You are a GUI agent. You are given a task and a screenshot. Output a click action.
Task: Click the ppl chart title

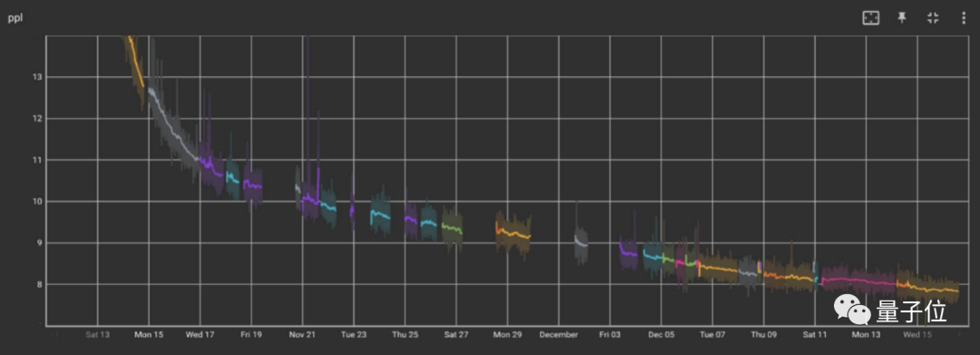(15, 18)
